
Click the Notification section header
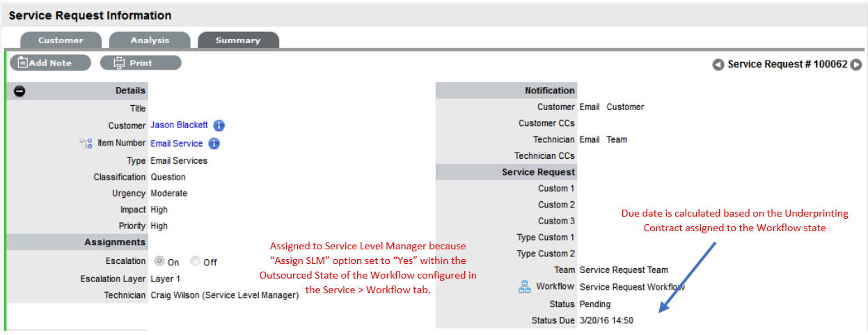point(506,91)
